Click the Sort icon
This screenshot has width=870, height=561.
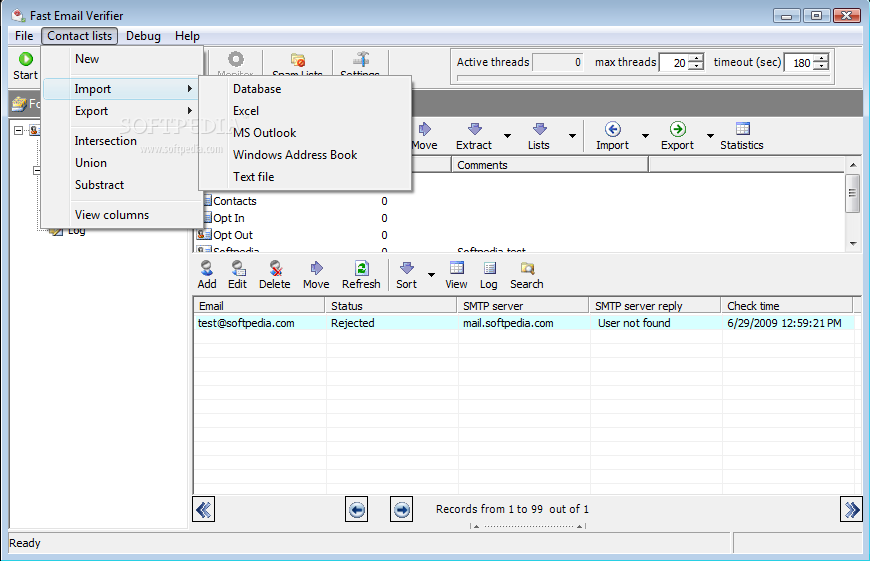click(407, 269)
